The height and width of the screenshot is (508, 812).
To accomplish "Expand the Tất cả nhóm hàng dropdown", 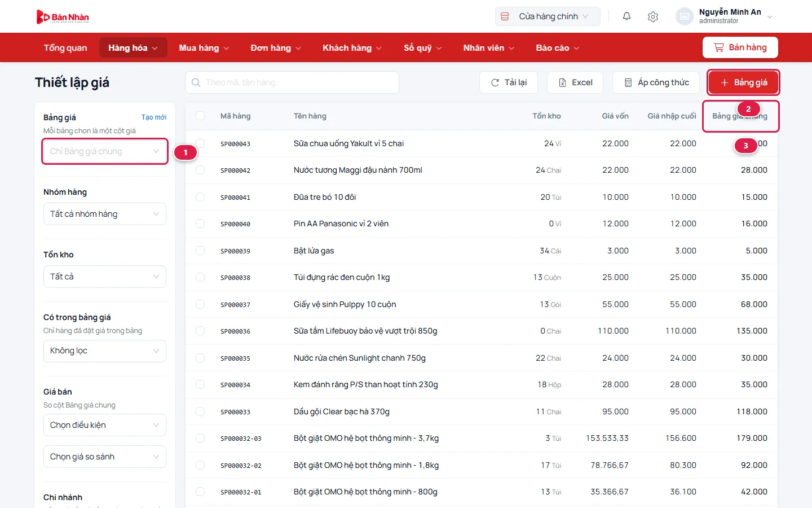I will (105, 214).
